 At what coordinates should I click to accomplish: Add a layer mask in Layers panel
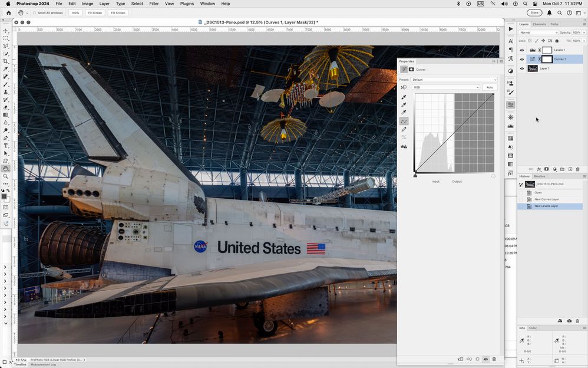pos(546,169)
